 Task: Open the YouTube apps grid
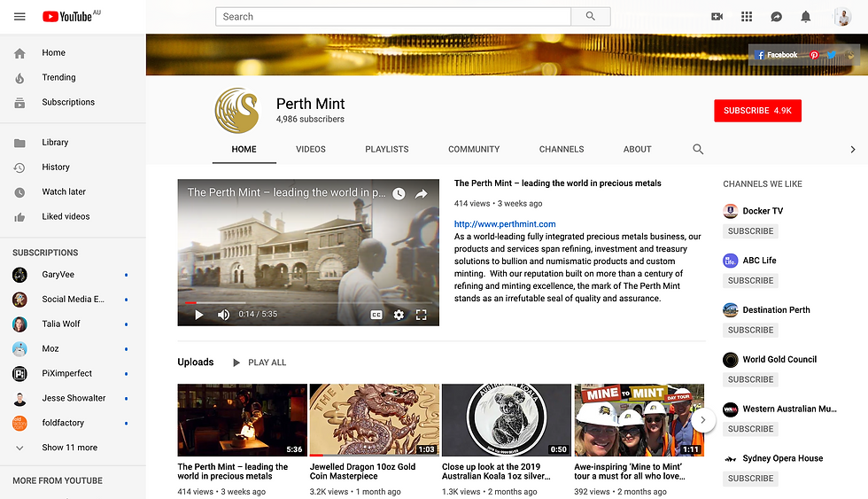[746, 17]
